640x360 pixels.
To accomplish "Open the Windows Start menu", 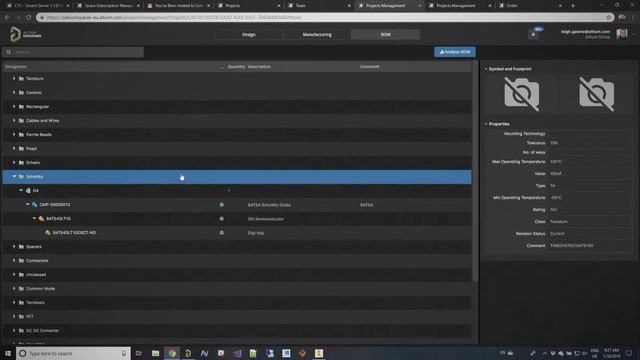I will pyautogui.click(x=8, y=353).
